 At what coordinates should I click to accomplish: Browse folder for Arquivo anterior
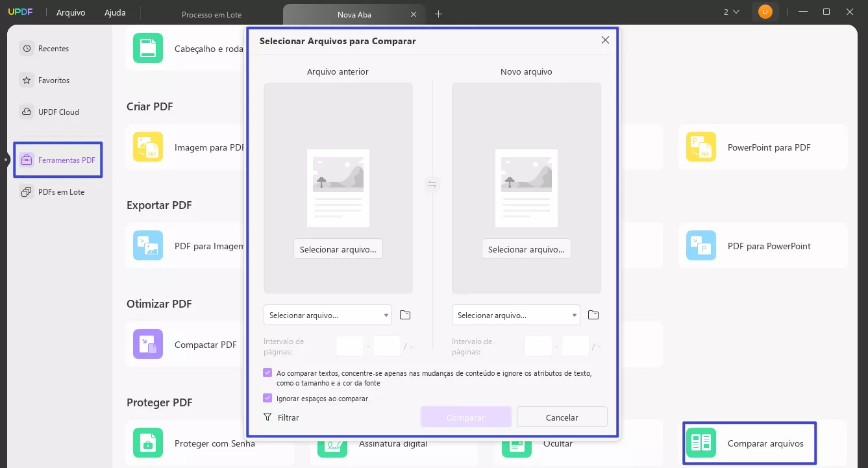point(405,315)
